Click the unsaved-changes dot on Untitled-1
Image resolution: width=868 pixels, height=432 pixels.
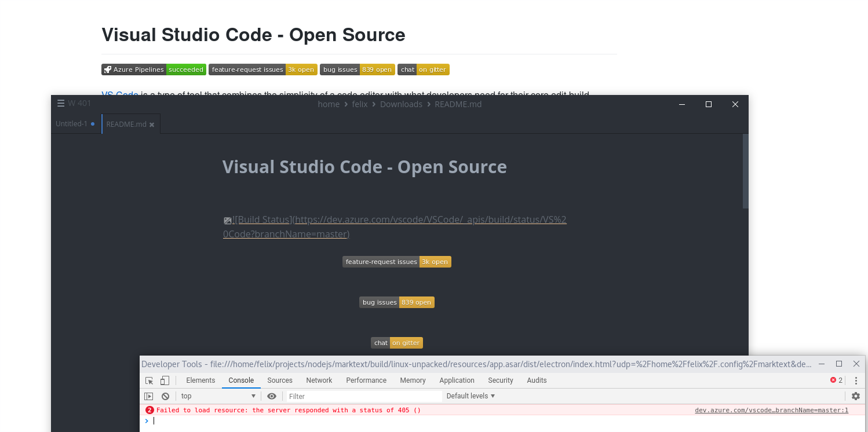[x=93, y=123]
